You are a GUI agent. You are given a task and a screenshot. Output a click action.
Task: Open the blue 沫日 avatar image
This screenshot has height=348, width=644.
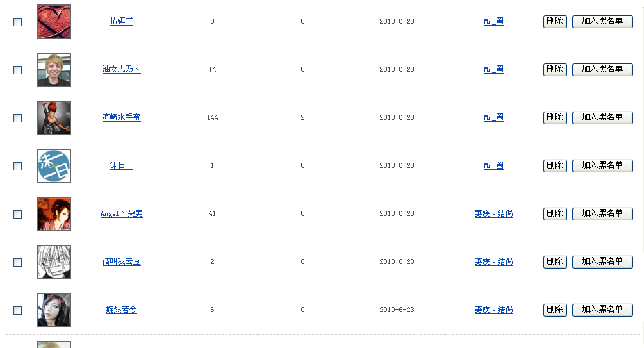[54, 166]
